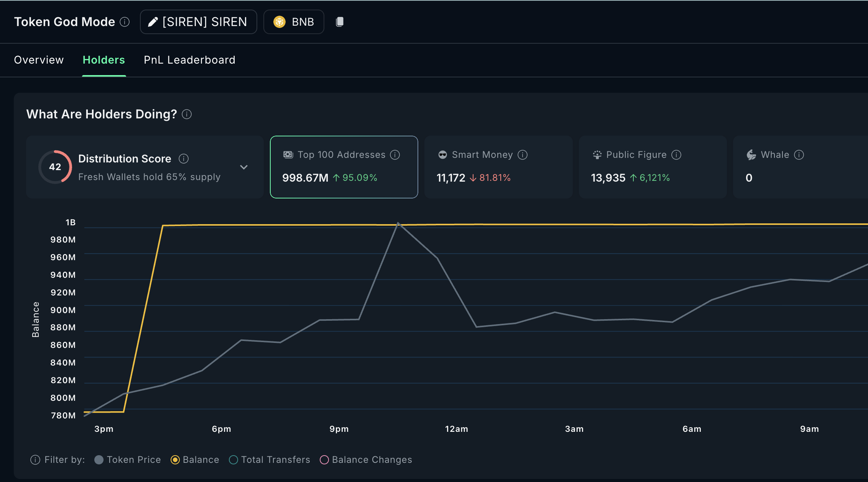This screenshot has height=482, width=868.
Task: Click the Whale info icon
Action: 799,155
